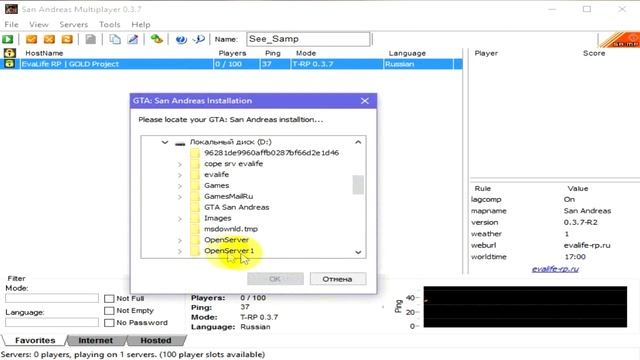
Task: Click the padlock column header icon
Action: [x=9, y=53]
